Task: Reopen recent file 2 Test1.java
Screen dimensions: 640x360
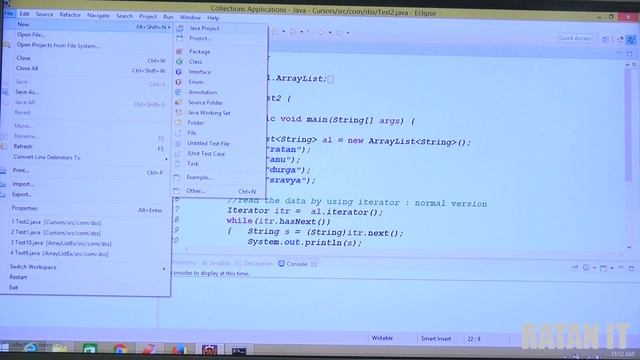Action: (56, 233)
